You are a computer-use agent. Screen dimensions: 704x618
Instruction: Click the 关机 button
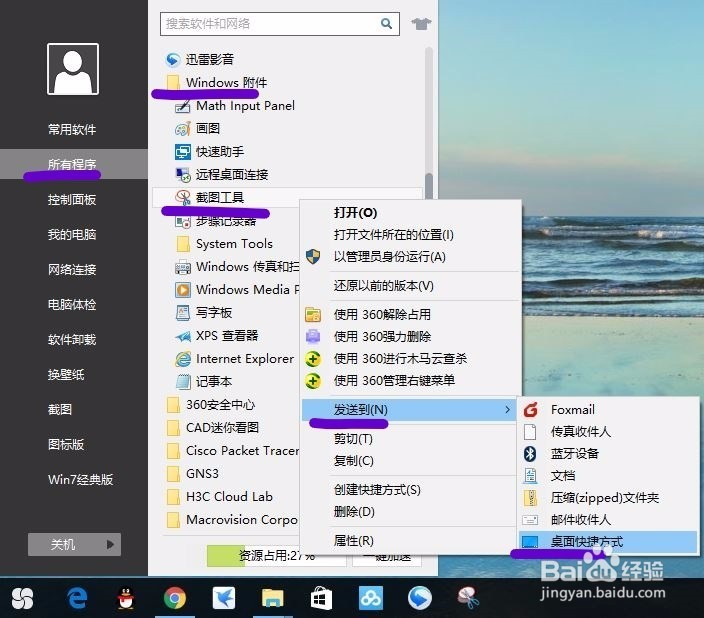75,544
